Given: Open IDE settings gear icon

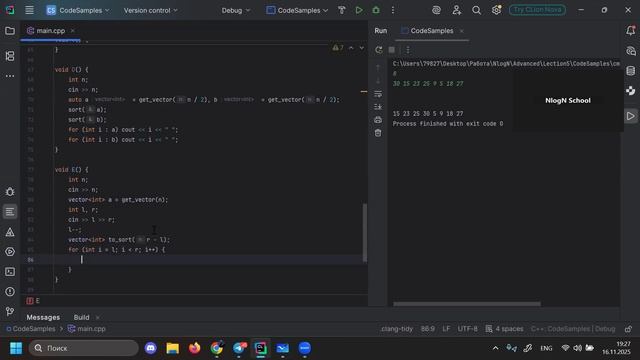Looking at the screenshot, I should click(x=496, y=10).
